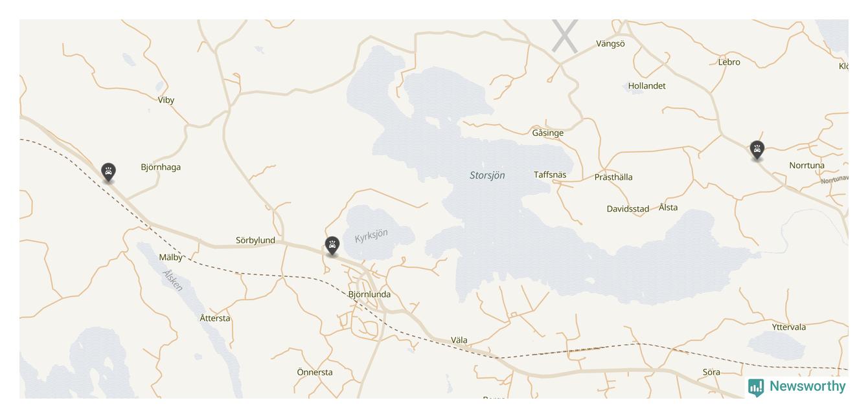Screen dimensions: 868x418
Task: Click the gray X airfield symbol
Action: pos(565,36)
